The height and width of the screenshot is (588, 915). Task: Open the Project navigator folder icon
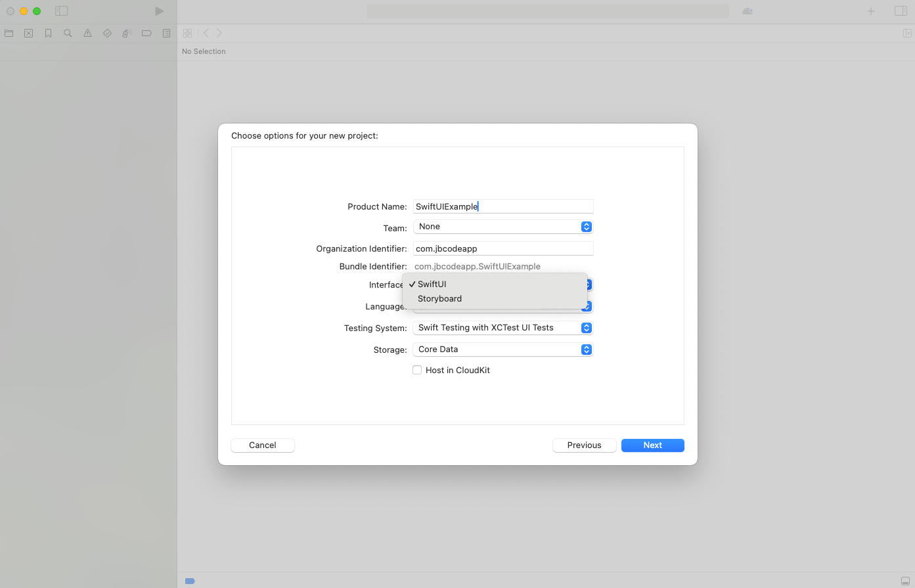(x=9, y=33)
